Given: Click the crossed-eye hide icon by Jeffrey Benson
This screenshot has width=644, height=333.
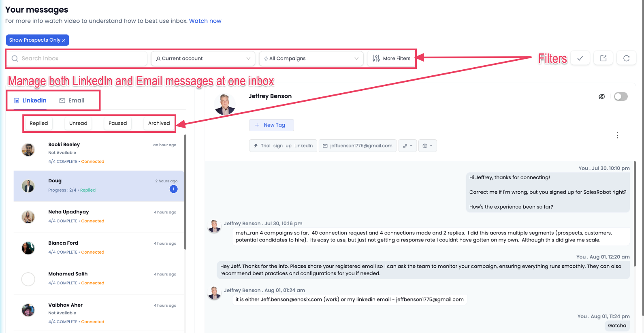Looking at the screenshot, I should pyautogui.click(x=602, y=96).
